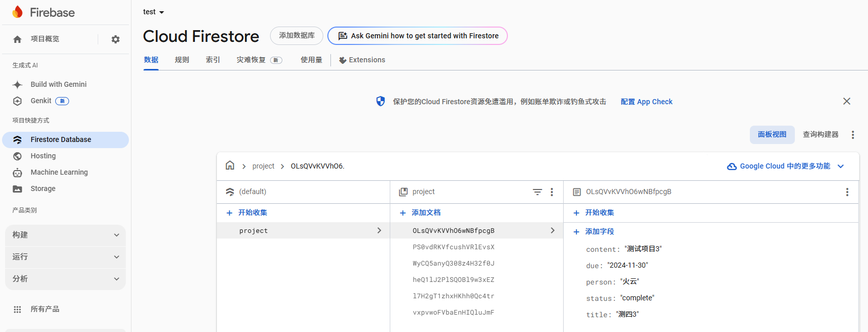Expand Google Cloud 中的更多功能
Viewport: 868px width, 332px height.
(x=785, y=166)
